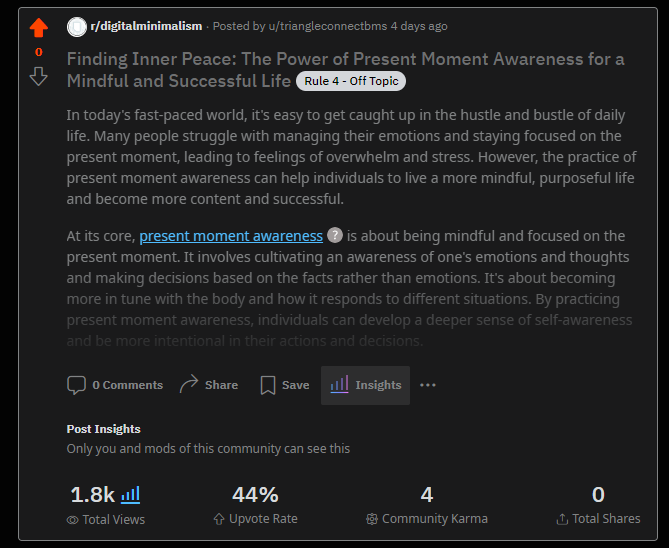Screen dimensions: 669x548
Task: Follow the 'present moment awareness' hyperlink
Action: [x=231, y=236]
